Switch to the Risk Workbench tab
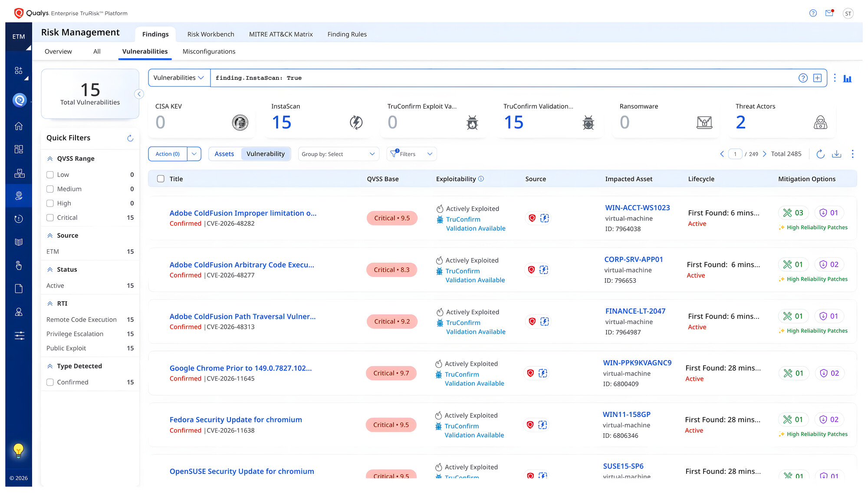868x493 pixels. coord(211,34)
